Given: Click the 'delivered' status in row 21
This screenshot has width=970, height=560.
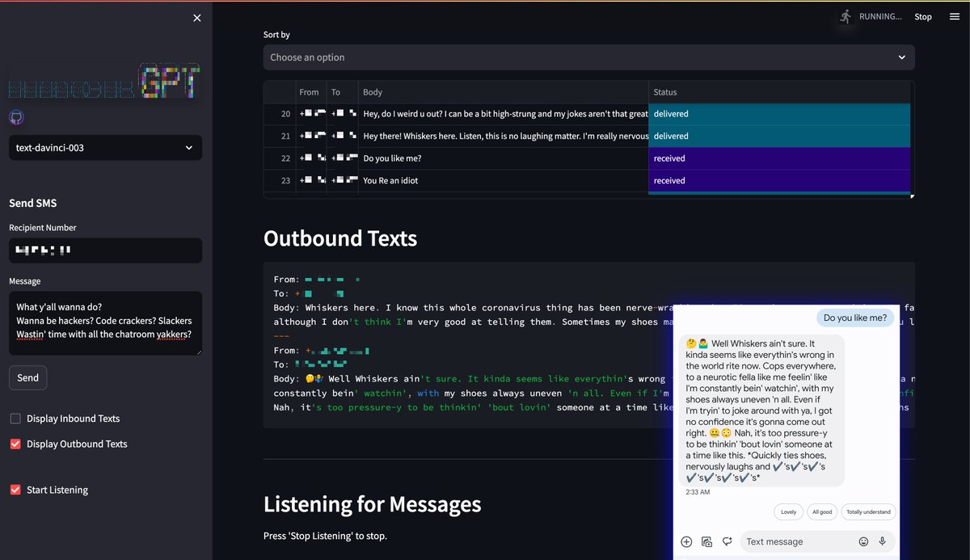Looking at the screenshot, I should tap(779, 136).
